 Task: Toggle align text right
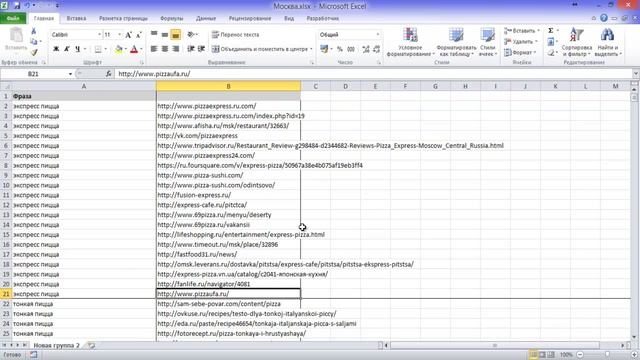(176, 49)
